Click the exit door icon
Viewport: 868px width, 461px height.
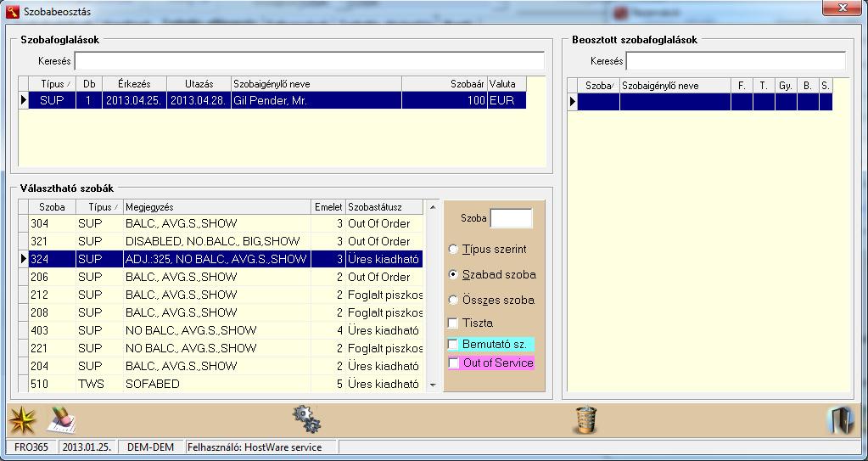click(840, 420)
